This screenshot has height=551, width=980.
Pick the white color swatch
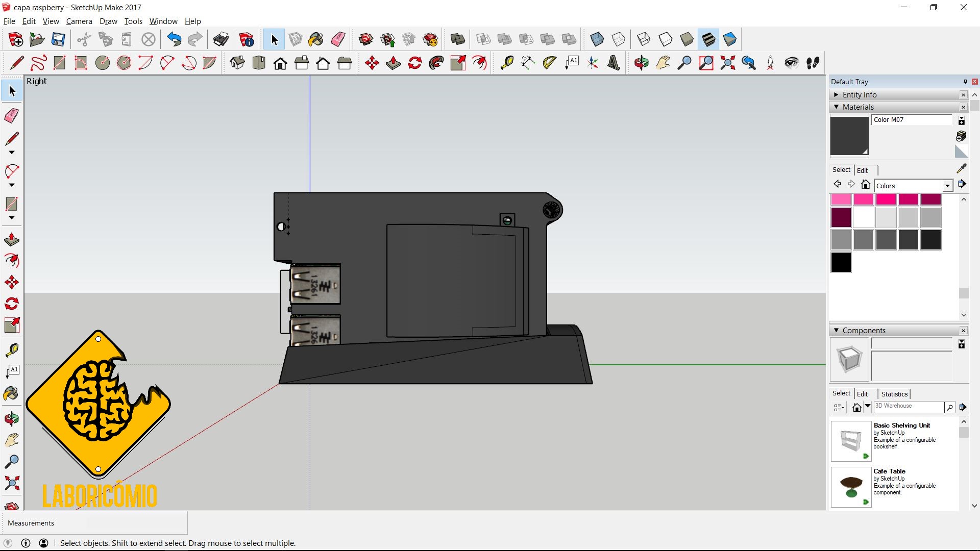863,217
